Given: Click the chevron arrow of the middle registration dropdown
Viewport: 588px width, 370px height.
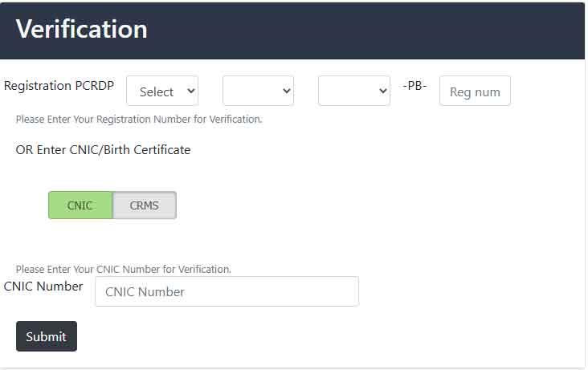Looking at the screenshot, I should (287, 91).
